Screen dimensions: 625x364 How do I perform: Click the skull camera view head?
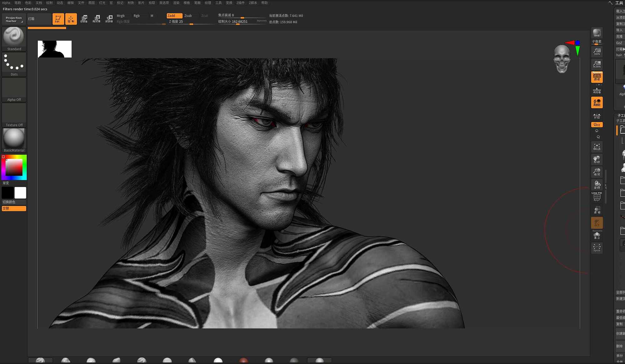tap(562, 59)
